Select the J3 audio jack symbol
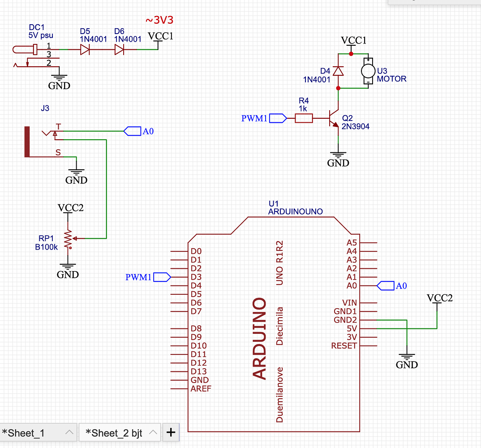 point(27,141)
